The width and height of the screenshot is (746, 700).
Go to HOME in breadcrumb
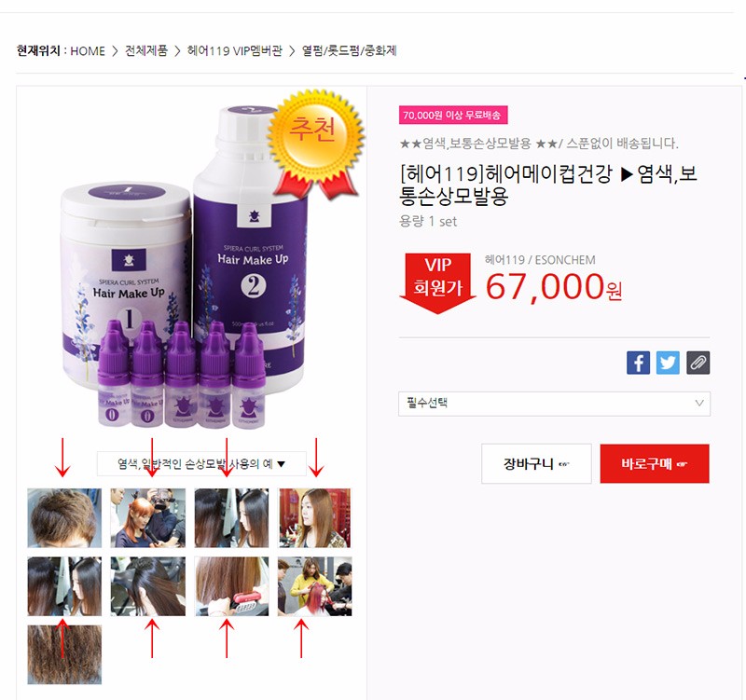point(88,51)
